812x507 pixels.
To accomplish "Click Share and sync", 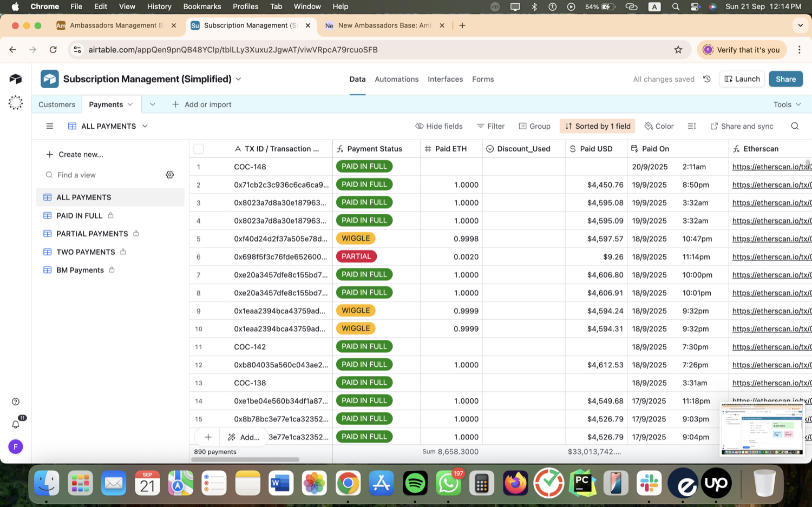I will pos(742,126).
